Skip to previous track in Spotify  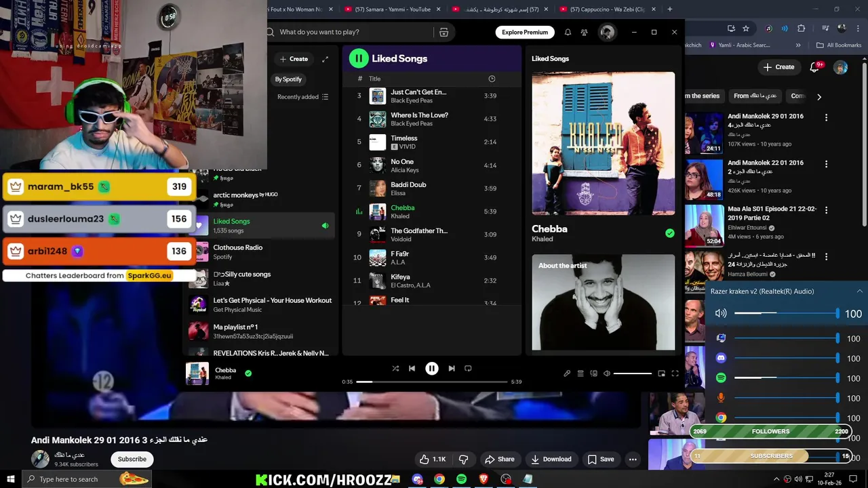coord(412,369)
